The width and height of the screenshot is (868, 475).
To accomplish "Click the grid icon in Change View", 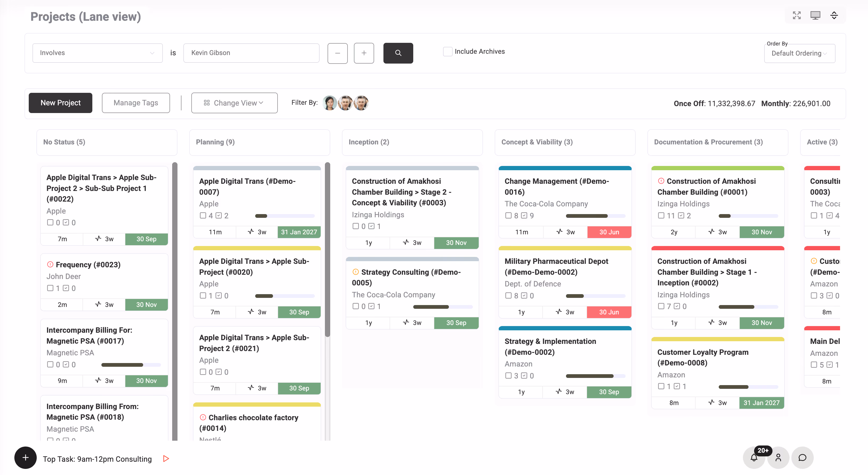I will tap(206, 103).
